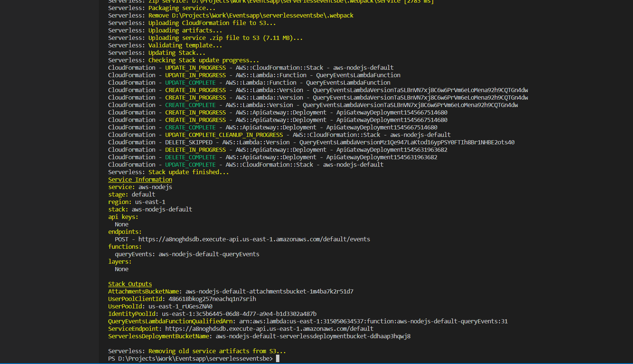This screenshot has width=633, height=364.
Task: Open the POST /default/events endpoint URL
Action: (x=254, y=239)
